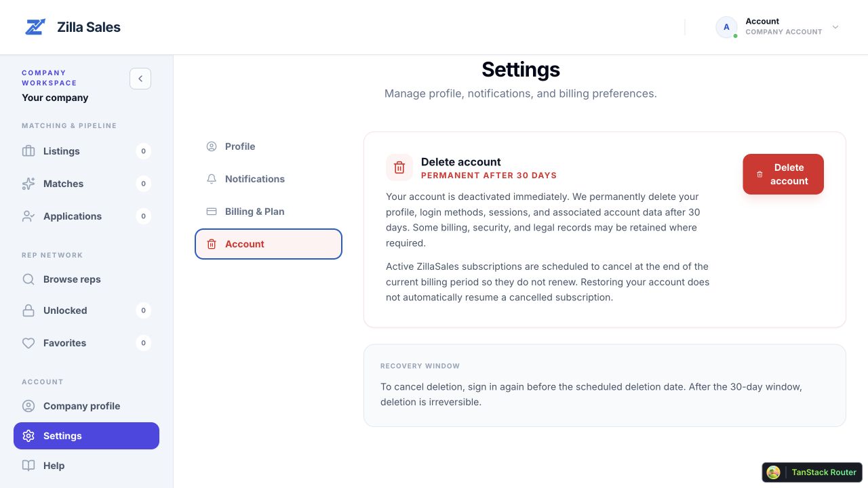This screenshot has height=488, width=868.
Task: Go to Settings in the sidebar
Action: click(86, 436)
